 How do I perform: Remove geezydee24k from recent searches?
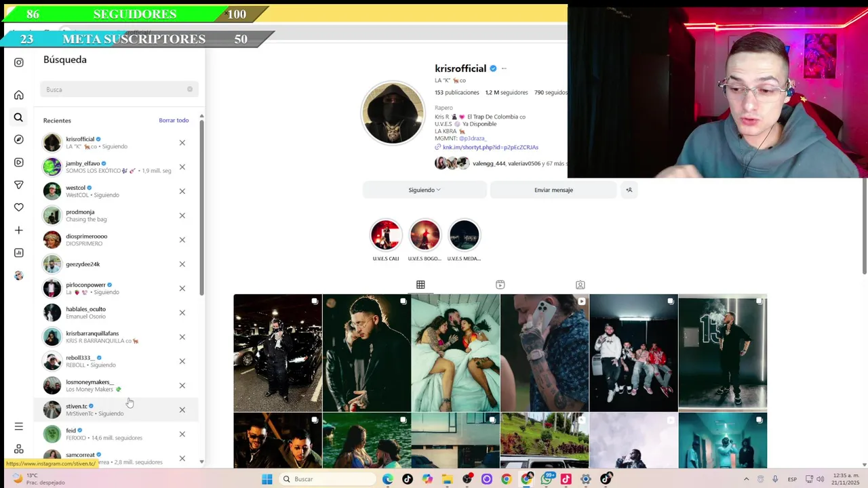click(x=182, y=264)
